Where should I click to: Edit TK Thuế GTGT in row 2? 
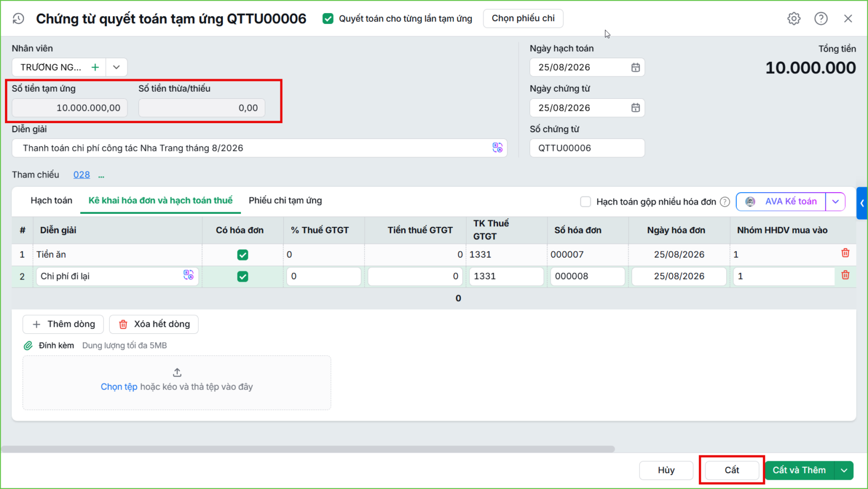click(x=506, y=276)
